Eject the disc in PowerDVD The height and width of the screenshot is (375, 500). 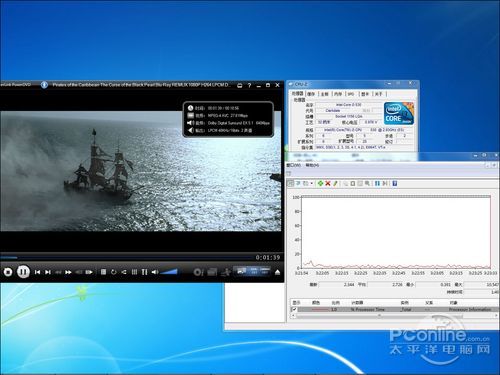click(277, 272)
